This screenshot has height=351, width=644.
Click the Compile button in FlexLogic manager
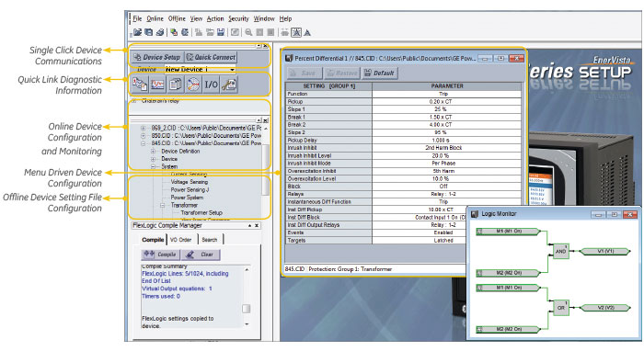click(x=161, y=255)
